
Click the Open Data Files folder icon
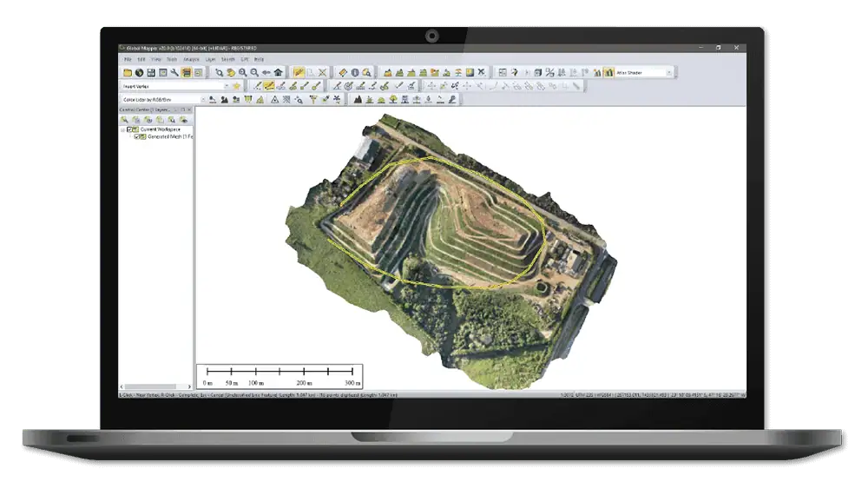[x=128, y=73]
